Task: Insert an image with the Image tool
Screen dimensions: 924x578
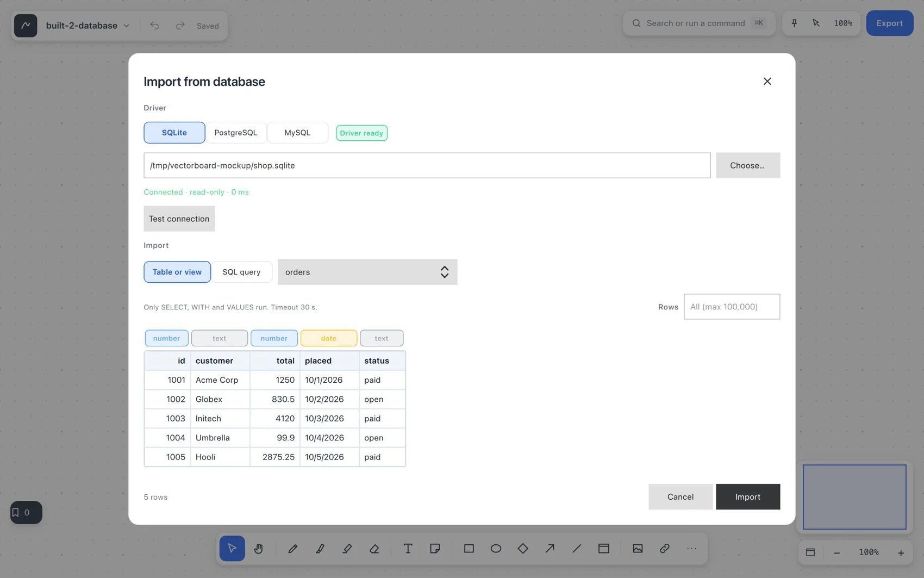Action: 638,548
